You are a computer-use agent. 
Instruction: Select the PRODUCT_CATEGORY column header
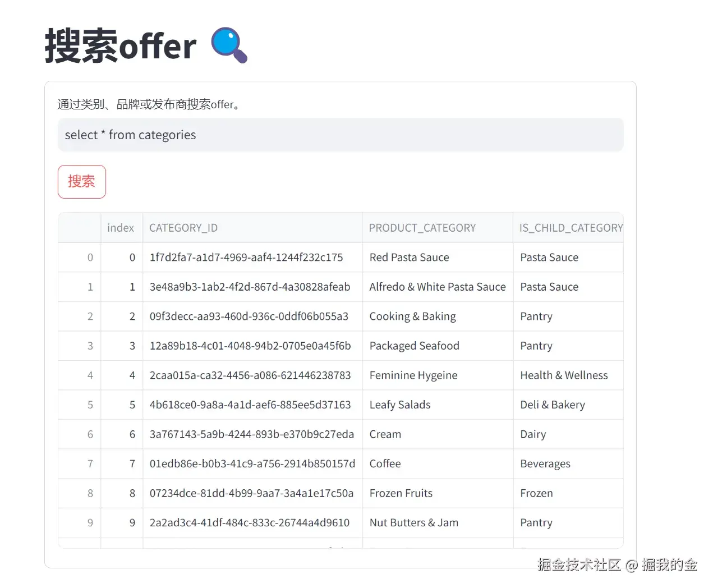(x=422, y=227)
